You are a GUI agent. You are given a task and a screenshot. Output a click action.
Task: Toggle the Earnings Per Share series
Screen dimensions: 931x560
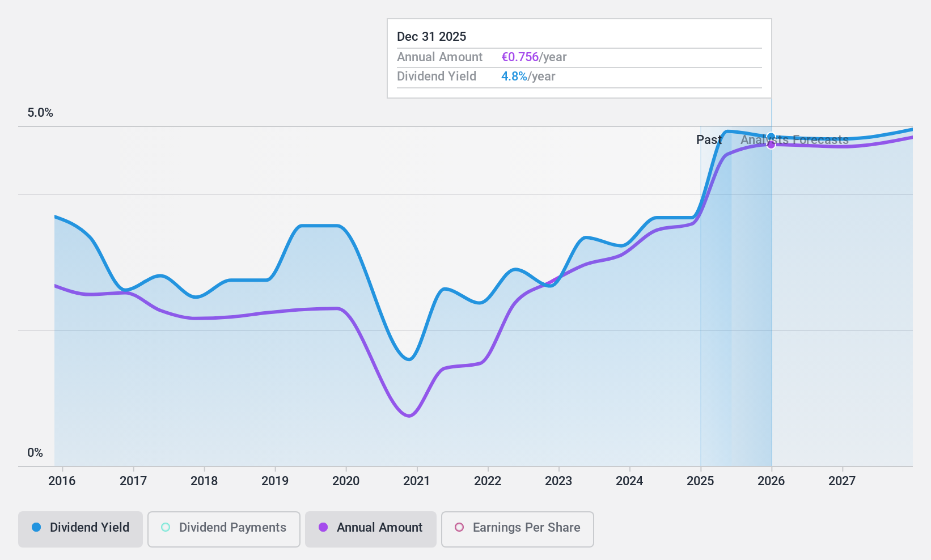(x=518, y=529)
